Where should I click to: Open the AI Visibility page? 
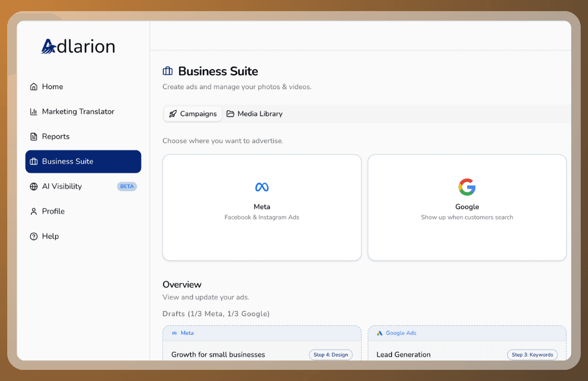(84, 187)
